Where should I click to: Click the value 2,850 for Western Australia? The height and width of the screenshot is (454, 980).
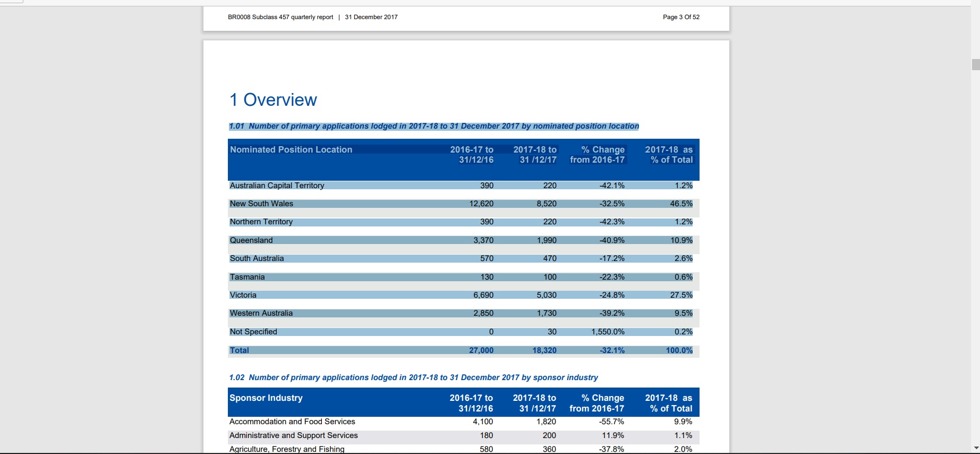coord(483,313)
